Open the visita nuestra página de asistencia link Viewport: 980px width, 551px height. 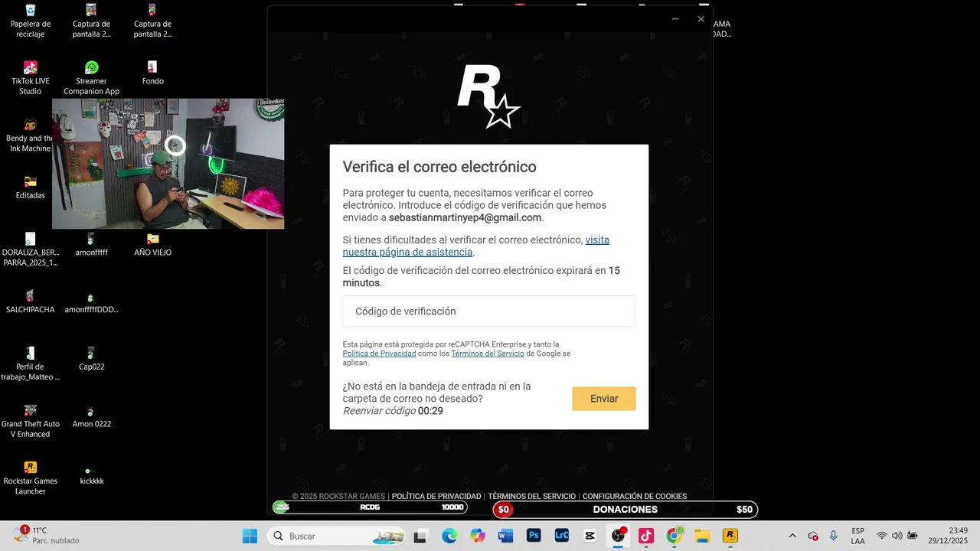pyautogui.click(x=476, y=246)
